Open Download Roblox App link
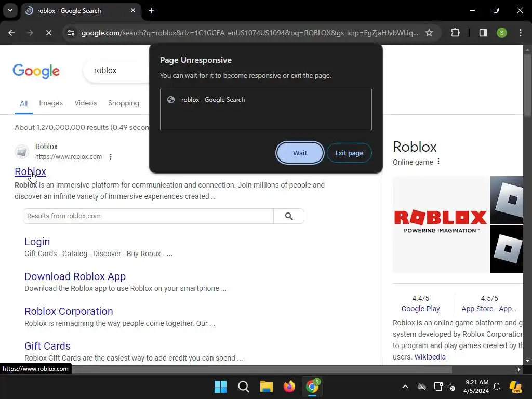Viewport: 532px width, 399px height. pos(75,276)
